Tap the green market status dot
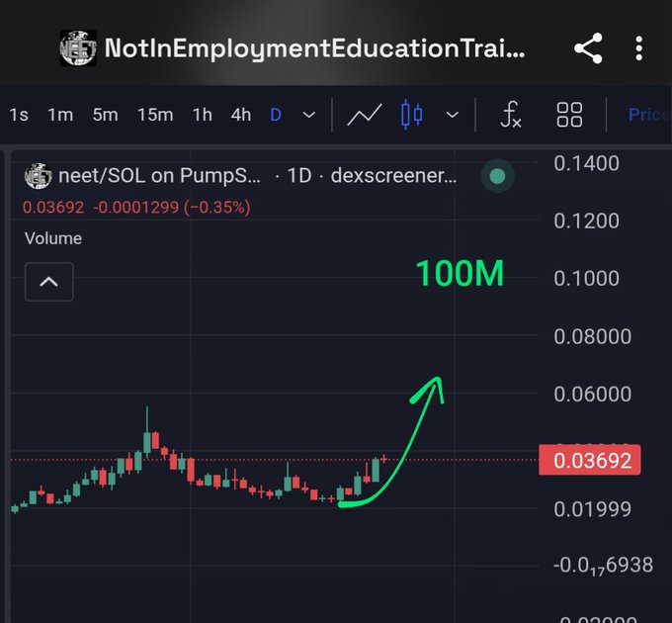This screenshot has width=672, height=623. (497, 176)
